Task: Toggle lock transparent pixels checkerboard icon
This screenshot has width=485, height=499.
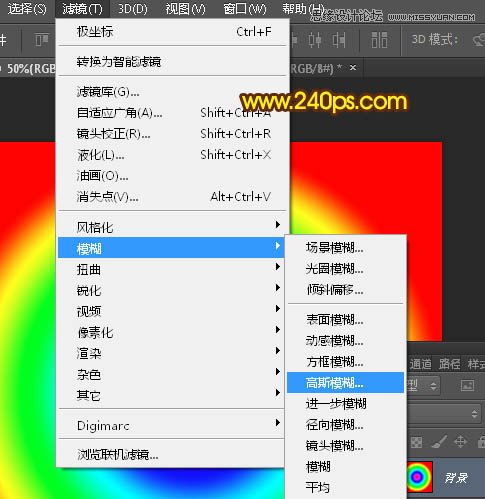Action: pyautogui.click(x=416, y=442)
